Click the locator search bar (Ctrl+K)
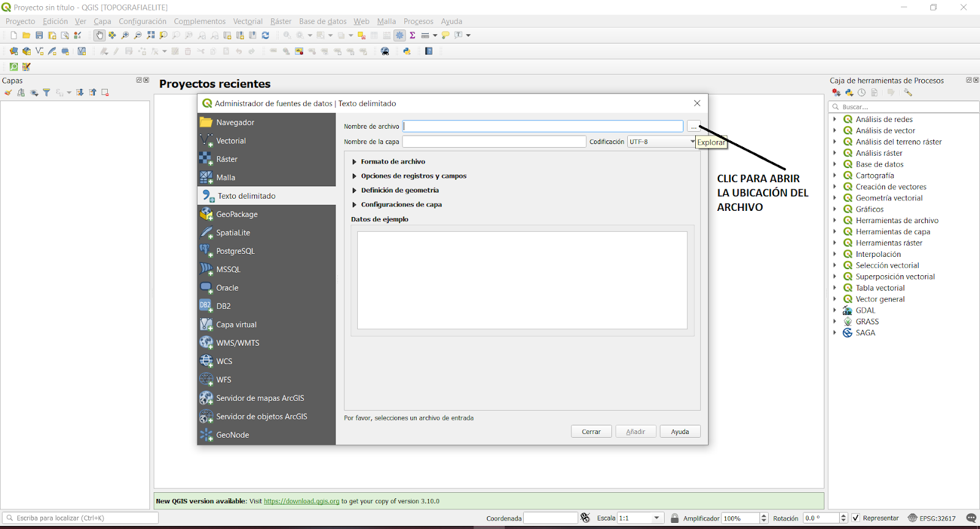The width and height of the screenshot is (980, 529). tap(80, 518)
